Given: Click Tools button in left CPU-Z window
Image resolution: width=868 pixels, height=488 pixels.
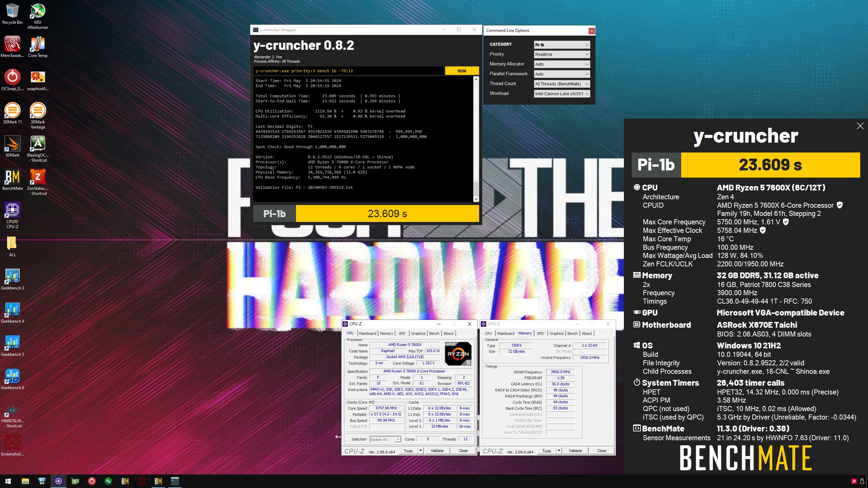Looking at the screenshot, I should 408,451.
